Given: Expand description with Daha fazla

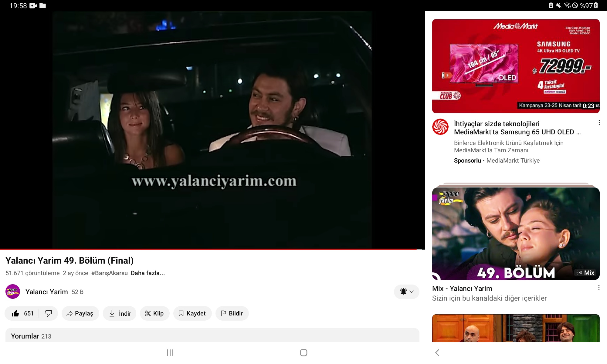Looking at the screenshot, I should [148, 273].
